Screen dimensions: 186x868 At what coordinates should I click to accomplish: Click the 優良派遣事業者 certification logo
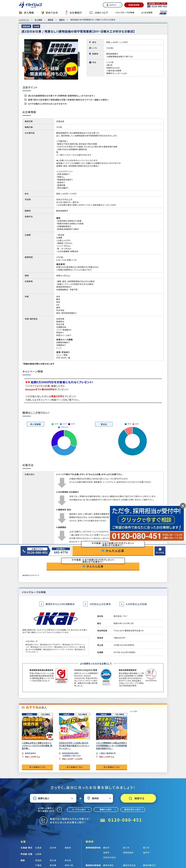point(151,675)
